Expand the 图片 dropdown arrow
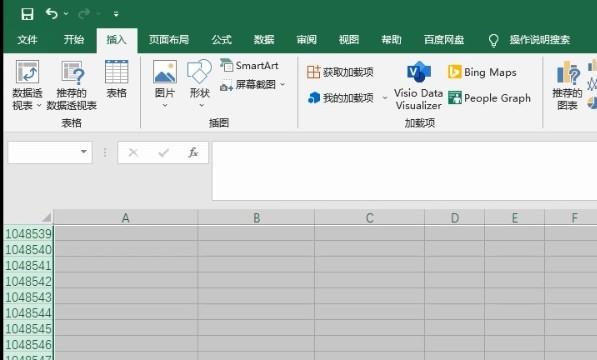The width and height of the screenshot is (597, 360). coord(165,105)
